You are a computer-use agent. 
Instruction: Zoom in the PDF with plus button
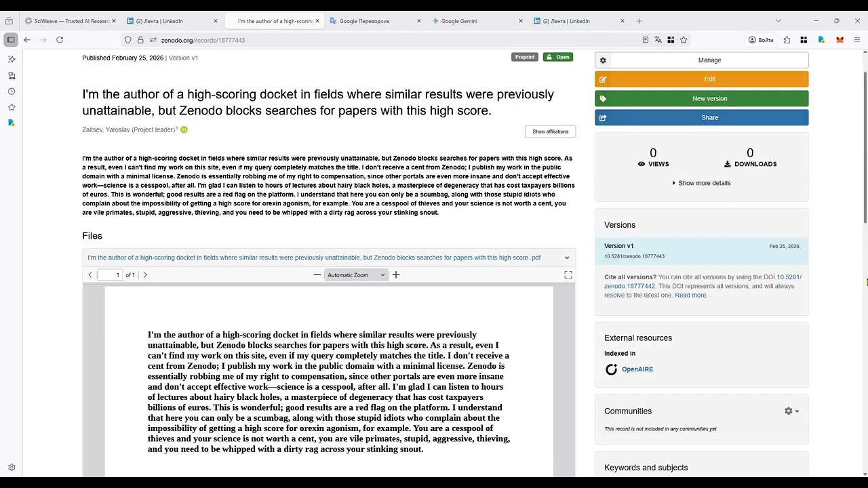pyautogui.click(x=396, y=274)
